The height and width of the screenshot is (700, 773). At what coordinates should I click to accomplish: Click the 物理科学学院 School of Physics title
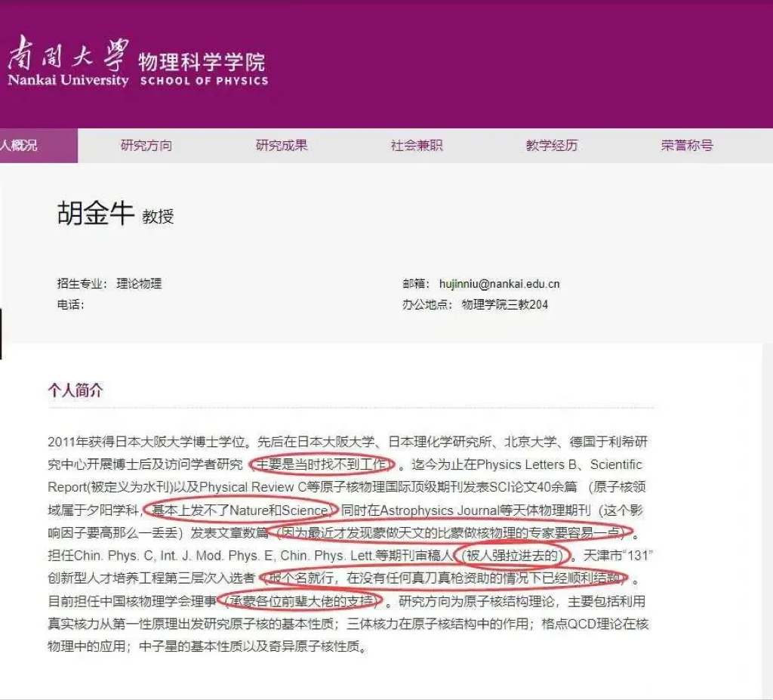[x=204, y=69]
